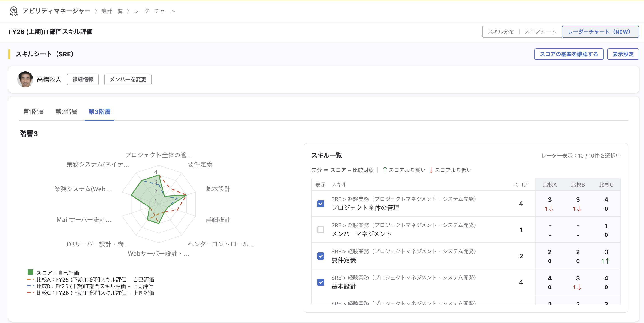Click 比較B blue dashed legend marker
The height and width of the screenshot is (323, 644).
coord(31,286)
